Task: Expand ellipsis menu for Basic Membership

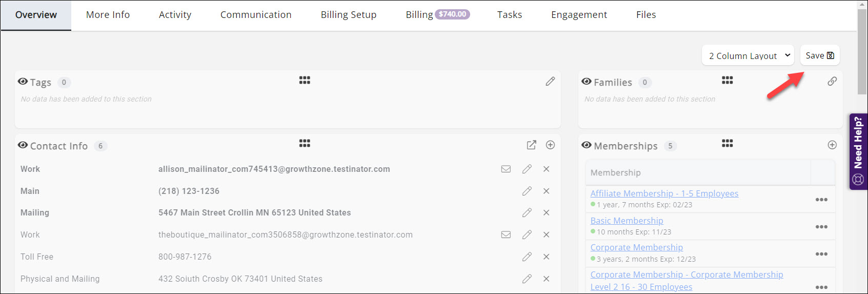Action: click(x=821, y=227)
